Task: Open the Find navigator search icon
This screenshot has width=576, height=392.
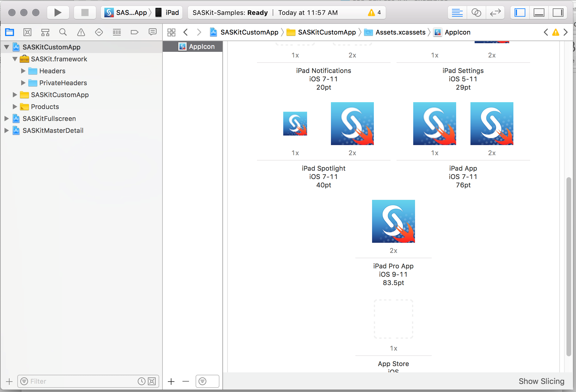Action: click(x=63, y=32)
